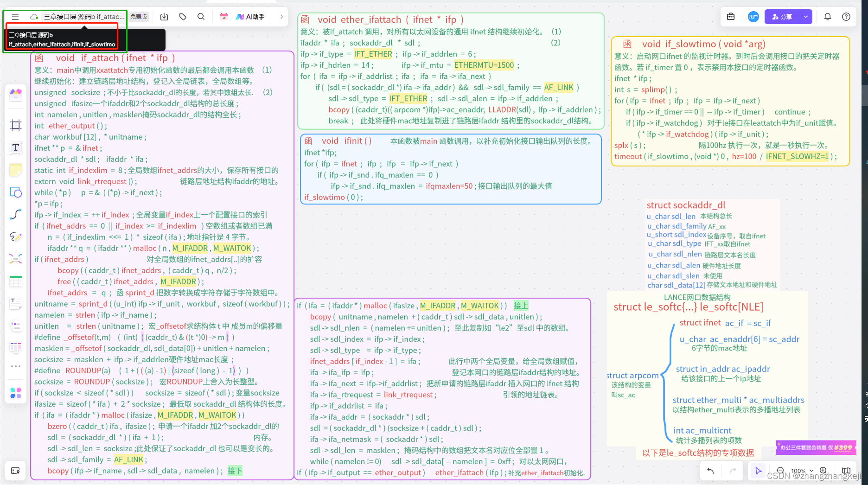Open the help question mark icon

pos(846,17)
